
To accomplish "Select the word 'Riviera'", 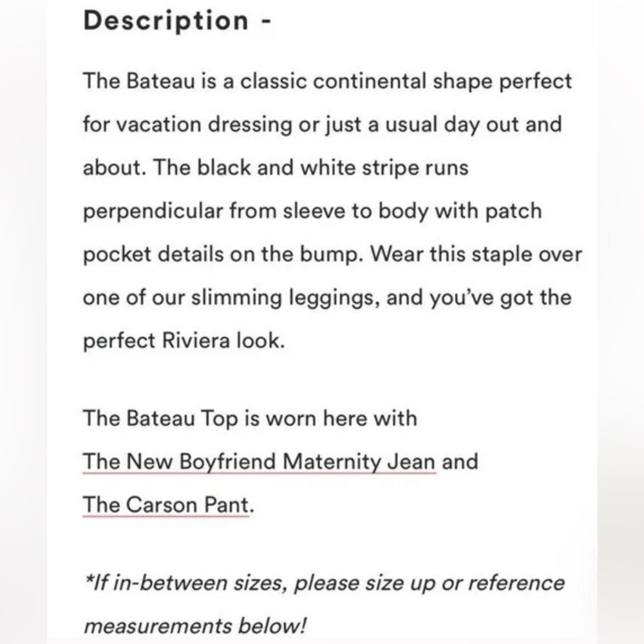I will (196, 341).
